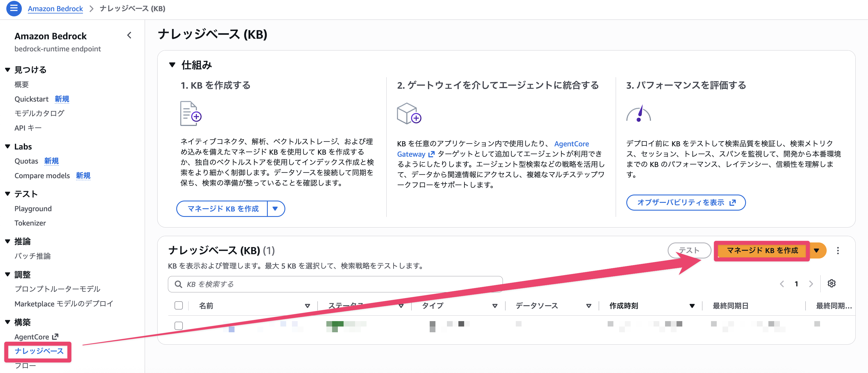This screenshot has height=373, width=868.
Task: Open dropdown next to orange マネージド KB を作成
Action: [x=817, y=250]
